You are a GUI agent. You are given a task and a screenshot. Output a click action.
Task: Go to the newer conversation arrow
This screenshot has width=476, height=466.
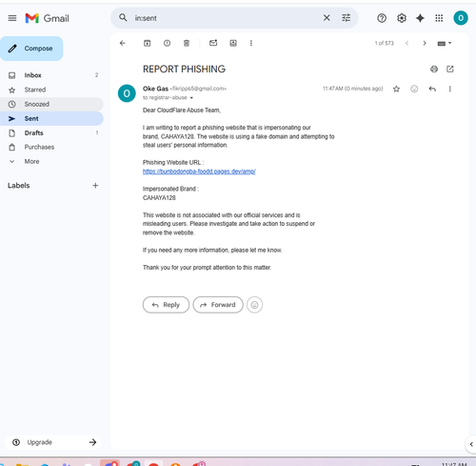pyautogui.click(x=407, y=43)
